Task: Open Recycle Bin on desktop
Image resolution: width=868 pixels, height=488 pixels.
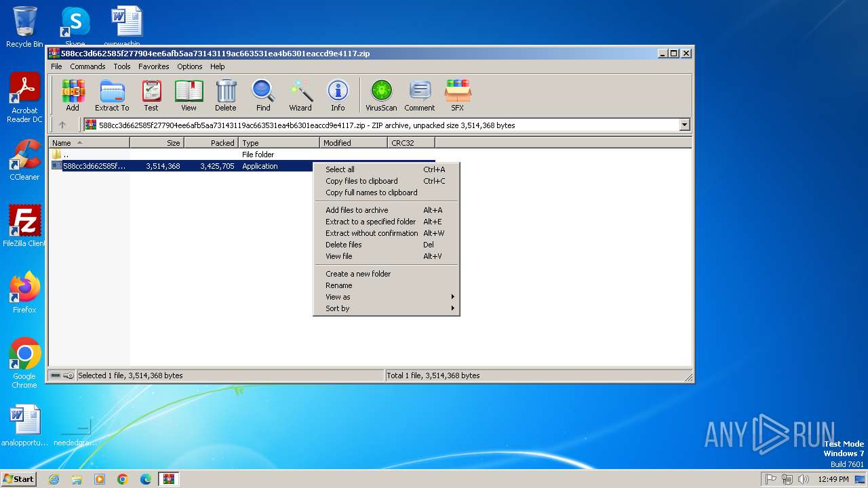Action: [24, 27]
